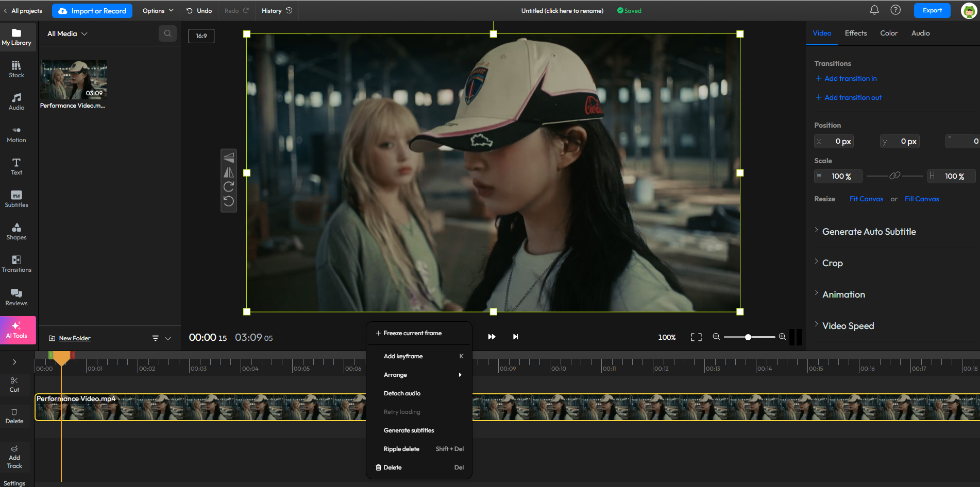Screen dimensions: 980x487
Task: Open the Stock media panel
Action: [x=16, y=69]
